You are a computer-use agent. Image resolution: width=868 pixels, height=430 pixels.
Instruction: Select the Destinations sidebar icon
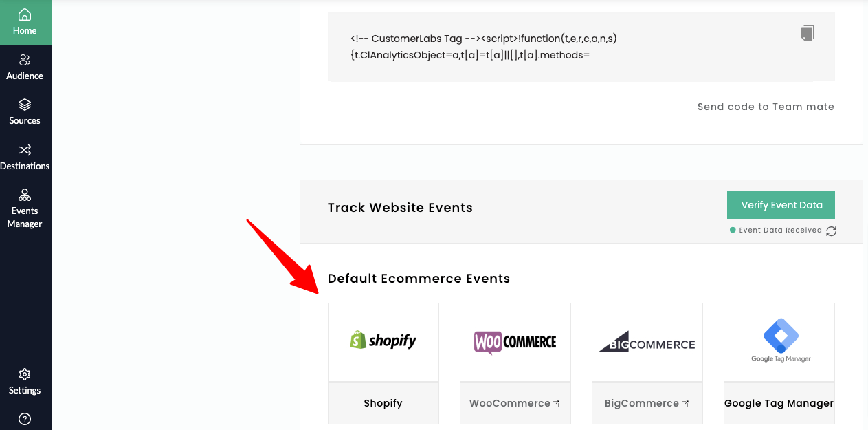[25, 157]
